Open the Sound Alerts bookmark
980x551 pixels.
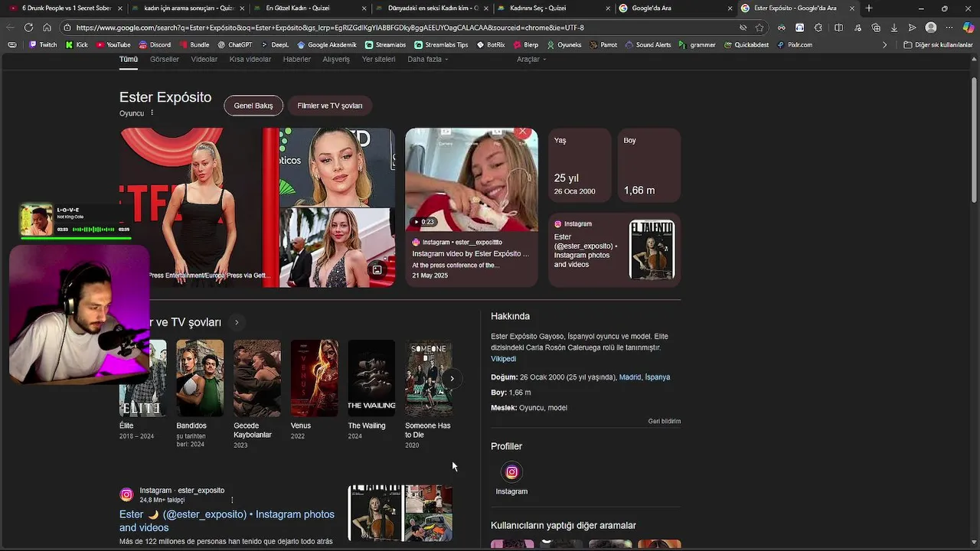(x=648, y=45)
